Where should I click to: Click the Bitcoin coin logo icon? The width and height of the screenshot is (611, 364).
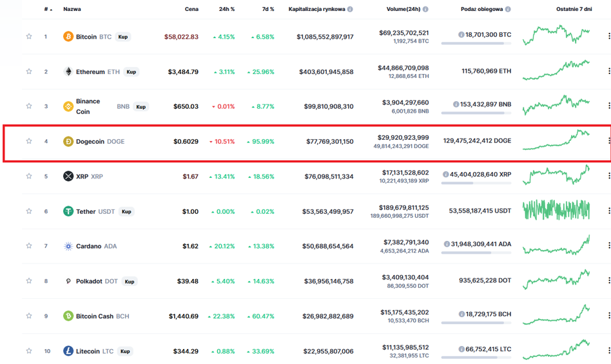pyautogui.click(x=68, y=37)
